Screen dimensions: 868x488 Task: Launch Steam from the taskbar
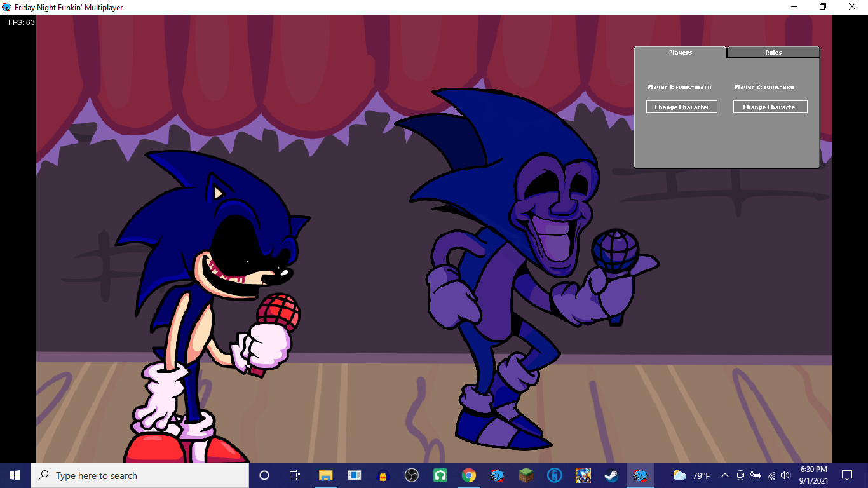[611, 475]
